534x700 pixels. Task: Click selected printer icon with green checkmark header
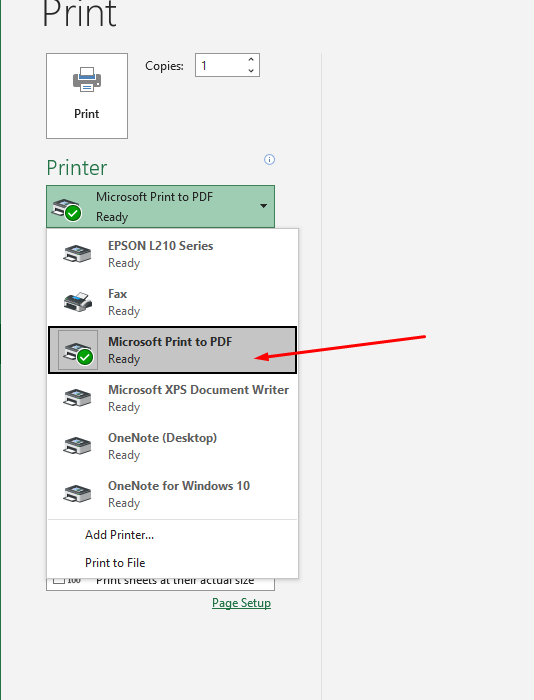[67, 209]
